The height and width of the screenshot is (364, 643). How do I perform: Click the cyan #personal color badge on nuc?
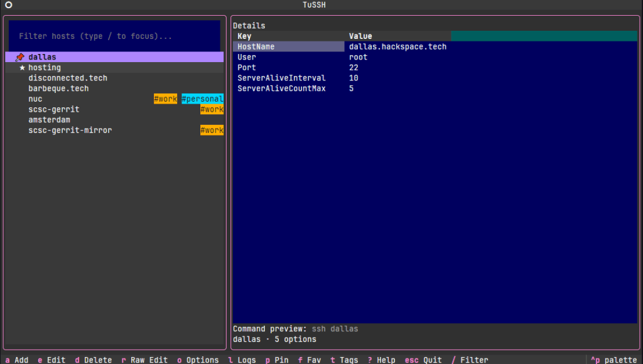click(202, 99)
